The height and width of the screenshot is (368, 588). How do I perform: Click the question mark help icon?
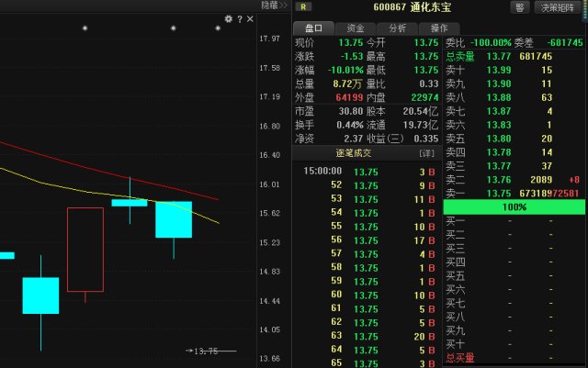[240, 18]
